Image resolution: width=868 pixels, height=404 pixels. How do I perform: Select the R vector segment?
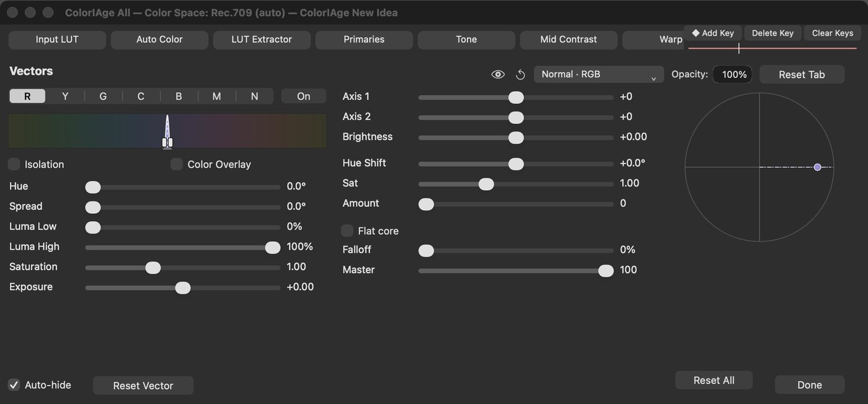(27, 96)
